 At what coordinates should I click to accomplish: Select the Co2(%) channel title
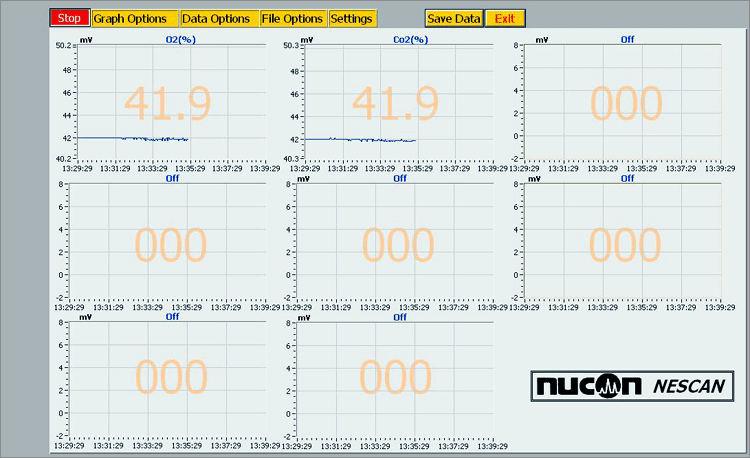coord(410,40)
